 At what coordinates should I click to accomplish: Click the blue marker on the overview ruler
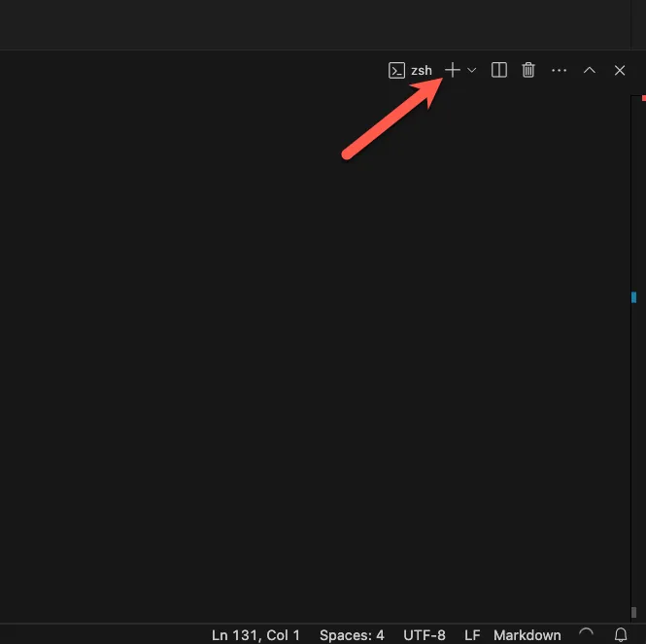click(x=633, y=297)
